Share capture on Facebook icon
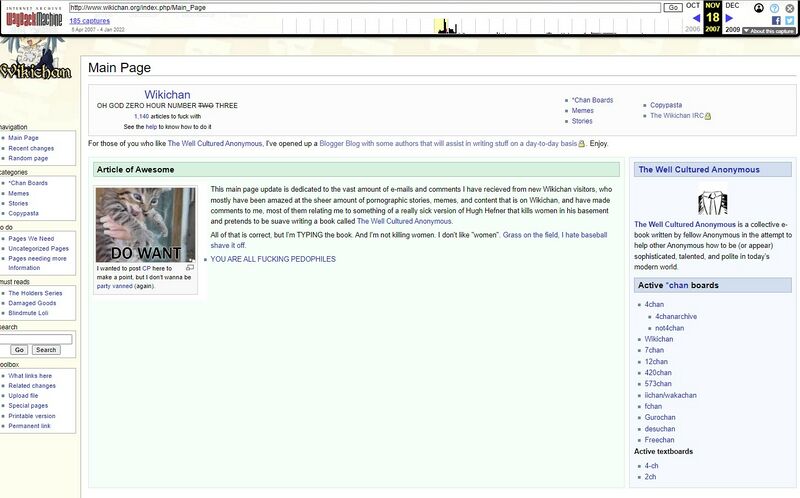 [776, 20]
